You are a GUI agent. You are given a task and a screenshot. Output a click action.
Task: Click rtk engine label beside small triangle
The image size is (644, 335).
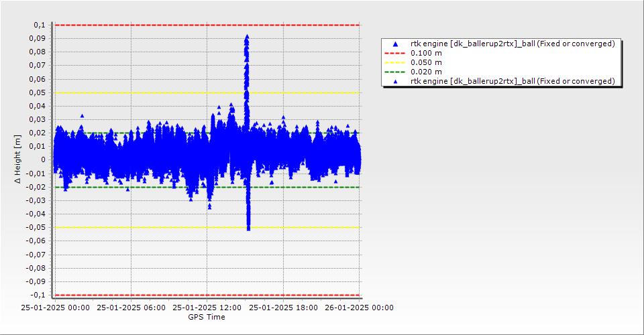(513, 81)
